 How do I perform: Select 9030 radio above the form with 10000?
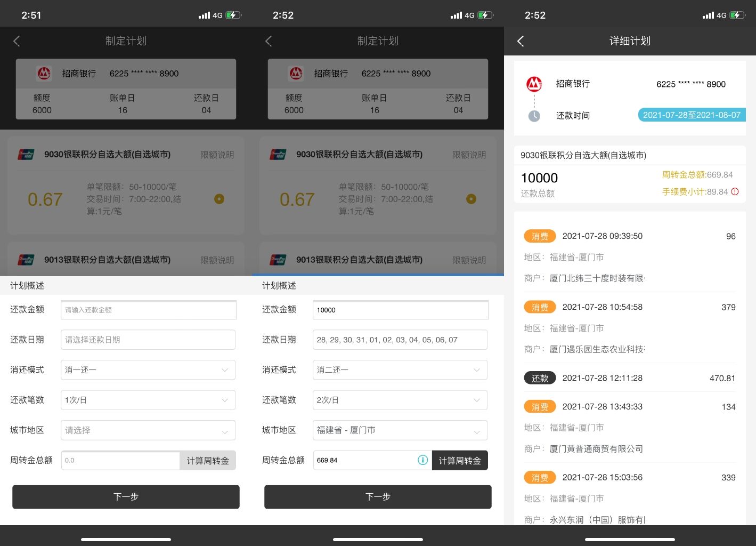(471, 199)
